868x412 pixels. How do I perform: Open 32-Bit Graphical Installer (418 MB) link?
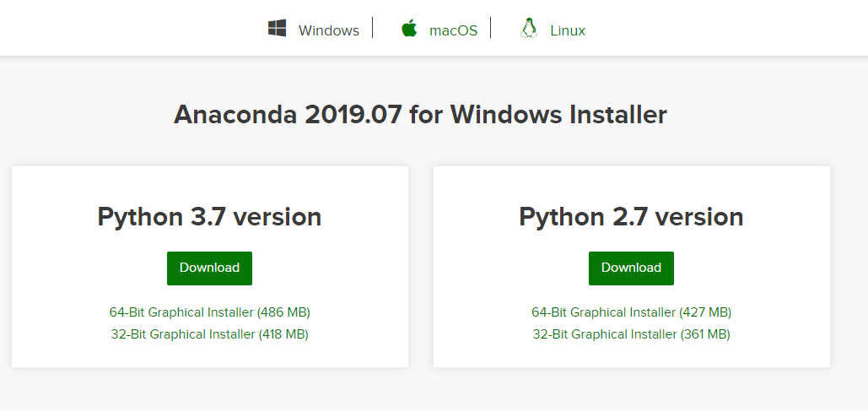[210, 334]
